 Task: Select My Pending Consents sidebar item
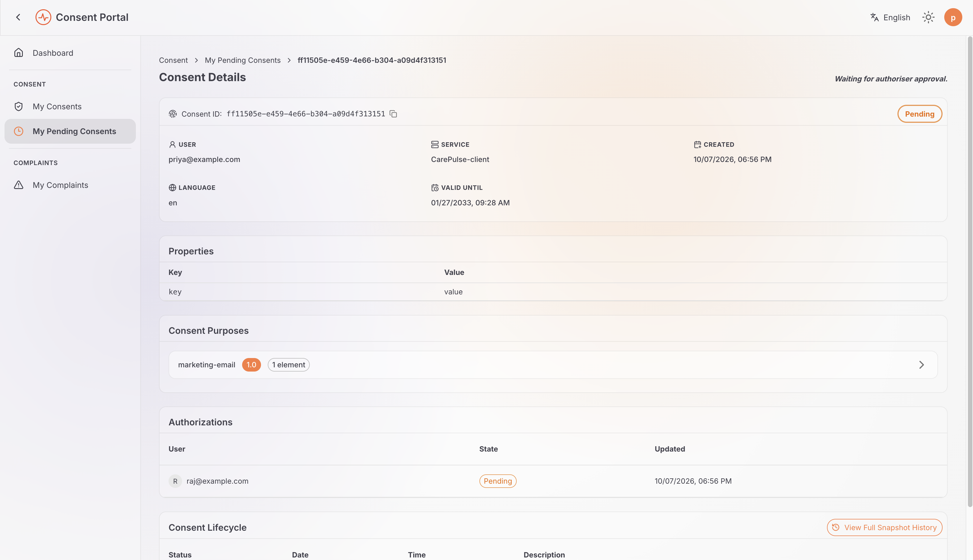click(x=70, y=131)
